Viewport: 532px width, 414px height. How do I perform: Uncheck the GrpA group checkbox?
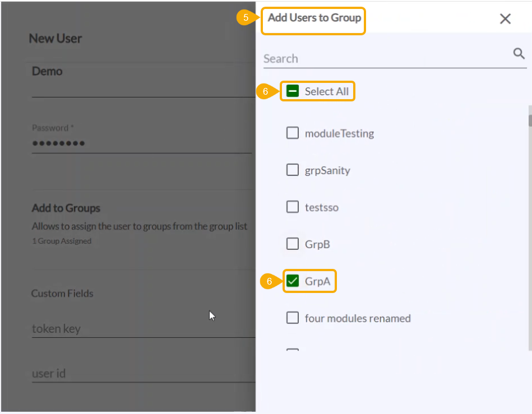293,281
